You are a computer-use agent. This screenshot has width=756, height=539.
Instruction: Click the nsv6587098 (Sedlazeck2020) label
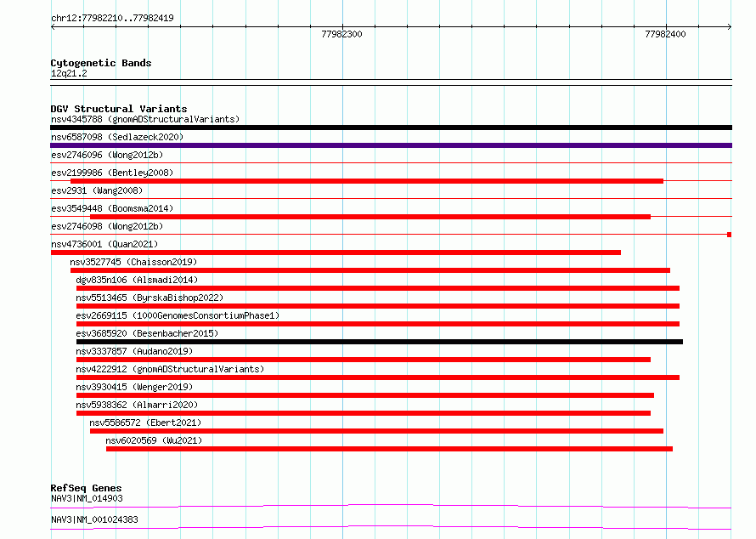(117, 137)
